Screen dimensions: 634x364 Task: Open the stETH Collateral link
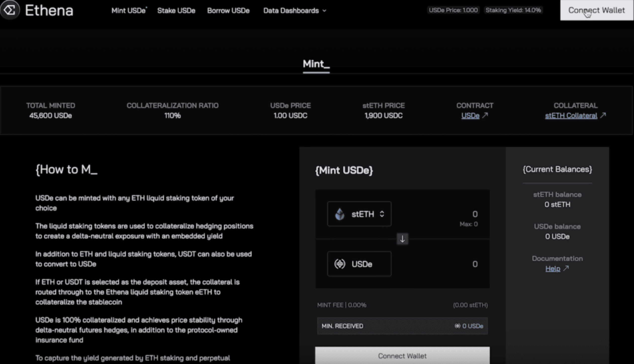571,116
